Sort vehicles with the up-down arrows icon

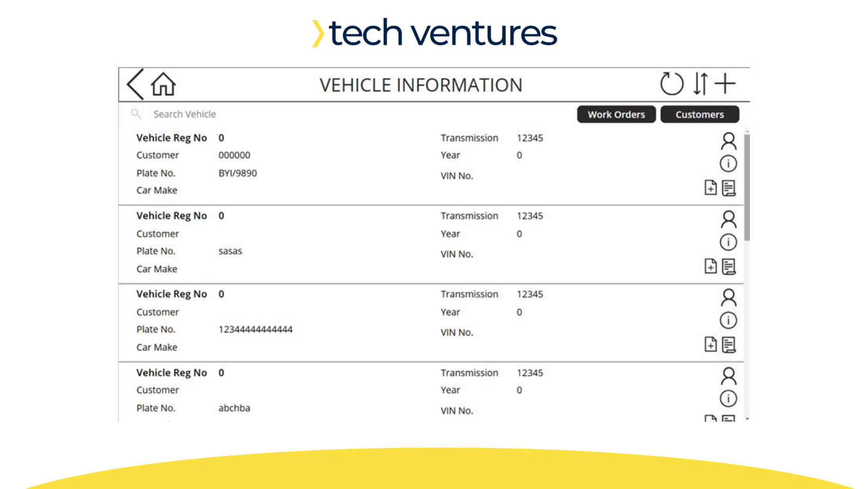pyautogui.click(x=700, y=84)
